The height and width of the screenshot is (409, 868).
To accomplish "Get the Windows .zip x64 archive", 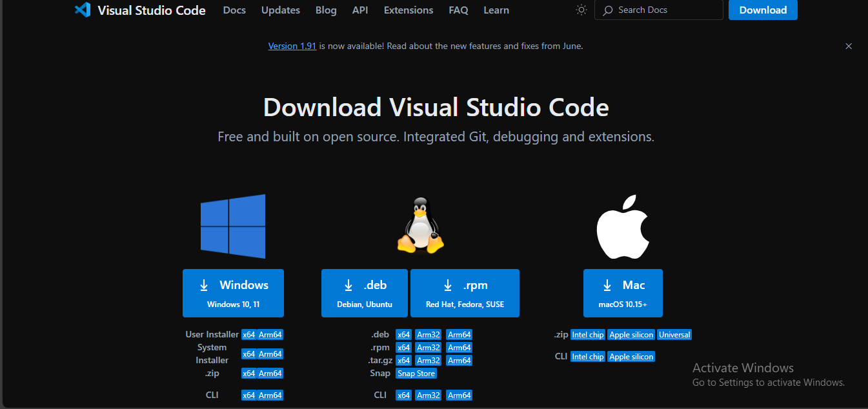I will 249,374.
